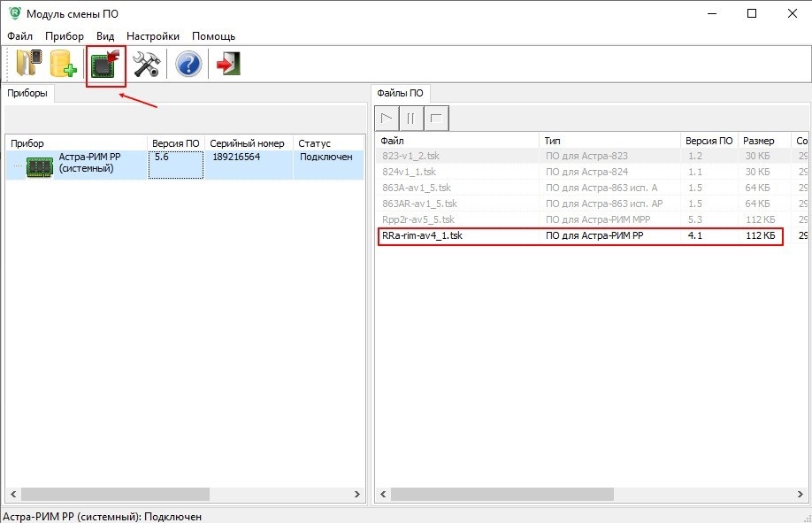Click the add database icon with green plus

click(x=63, y=65)
